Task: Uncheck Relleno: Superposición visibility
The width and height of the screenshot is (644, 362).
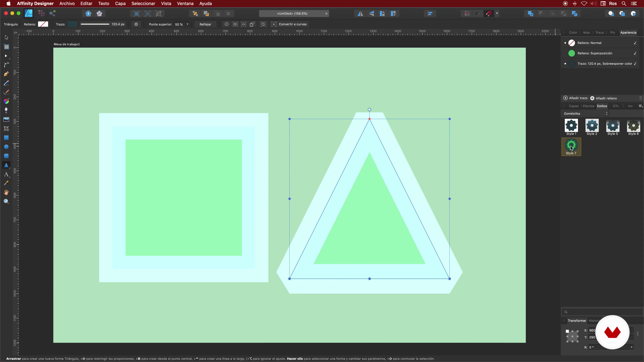Action: pos(635,53)
